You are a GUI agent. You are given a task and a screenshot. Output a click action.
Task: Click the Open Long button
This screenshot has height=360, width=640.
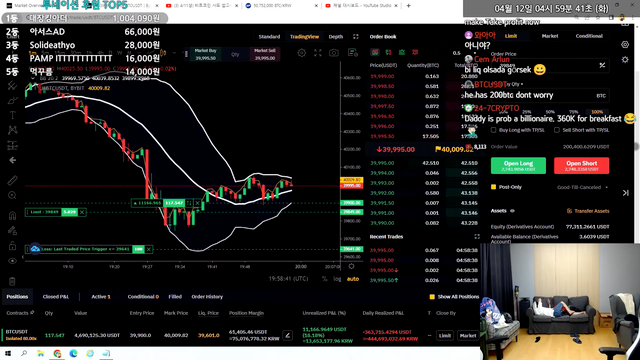[x=518, y=165]
